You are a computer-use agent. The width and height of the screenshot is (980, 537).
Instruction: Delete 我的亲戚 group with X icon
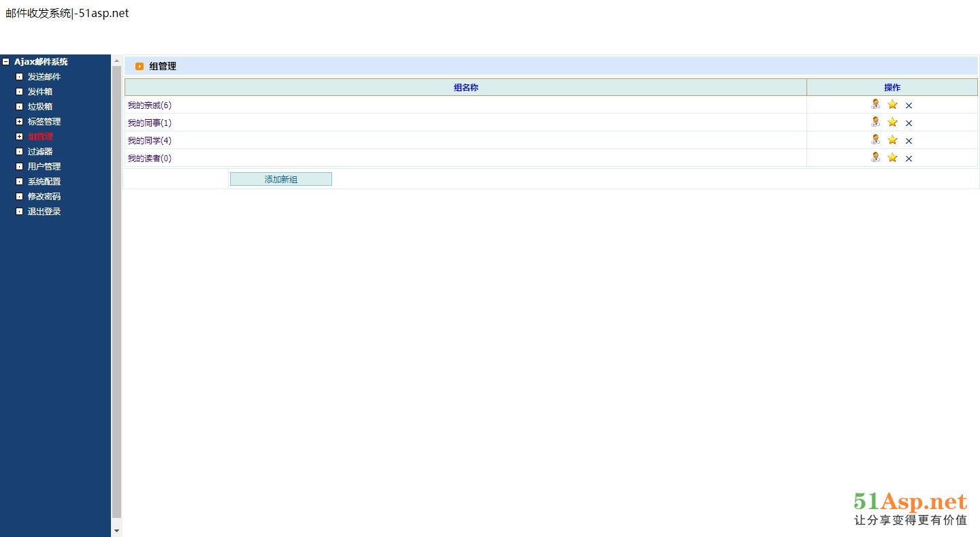909,105
